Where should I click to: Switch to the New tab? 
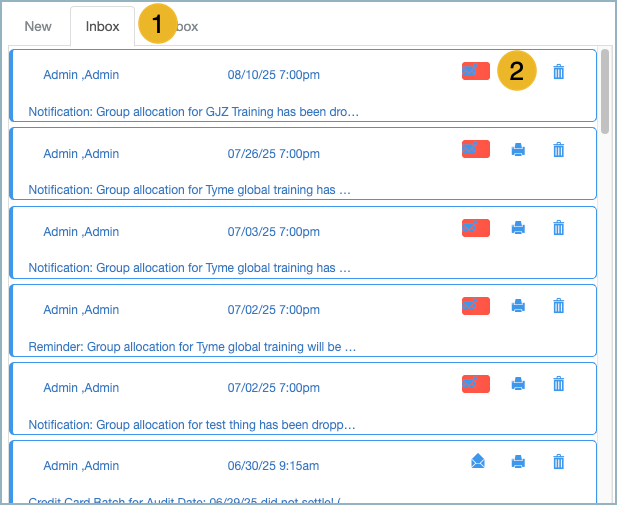pyautogui.click(x=38, y=26)
